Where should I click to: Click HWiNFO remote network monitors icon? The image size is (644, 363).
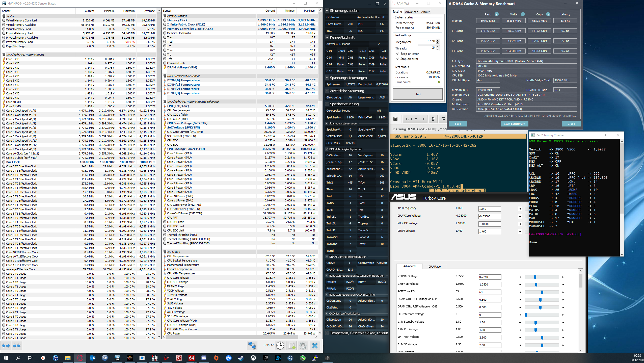point(252,345)
